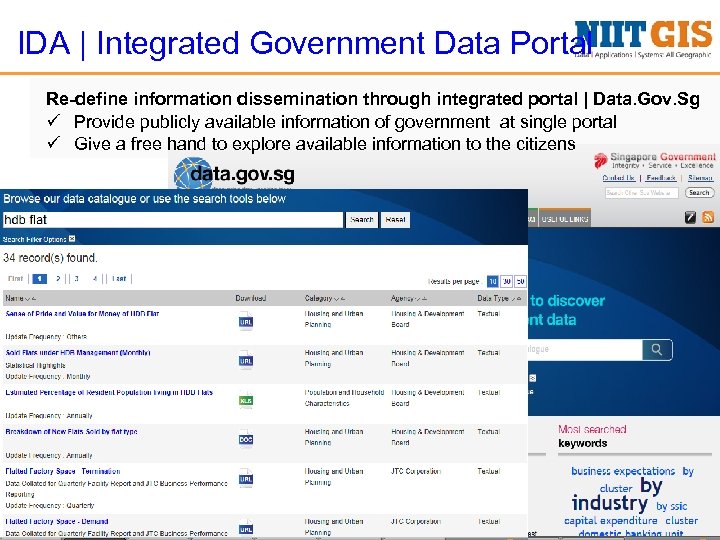Viewport: 720px width, 540px height.
Task: Set results per page to 50
Action: [x=520, y=281]
